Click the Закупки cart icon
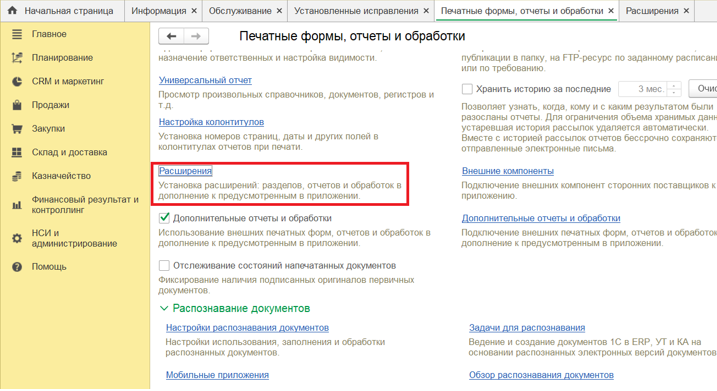This screenshot has width=717, height=391. point(17,129)
